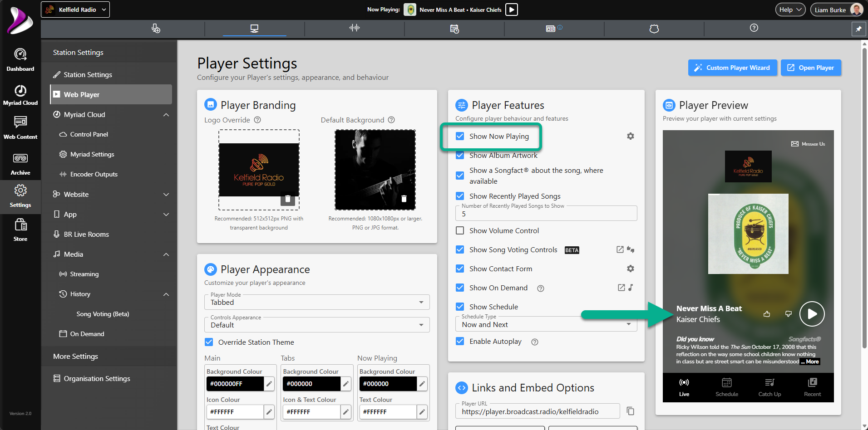
Task: Toggle Override Station Theme checkbox
Action: pyautogui.click(x=209, y=342)
